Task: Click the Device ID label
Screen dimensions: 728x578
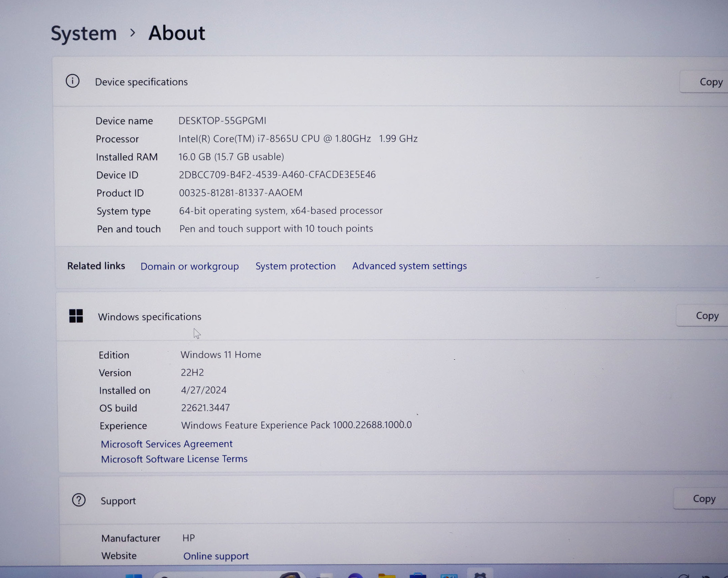Action: tap(117, 175)
